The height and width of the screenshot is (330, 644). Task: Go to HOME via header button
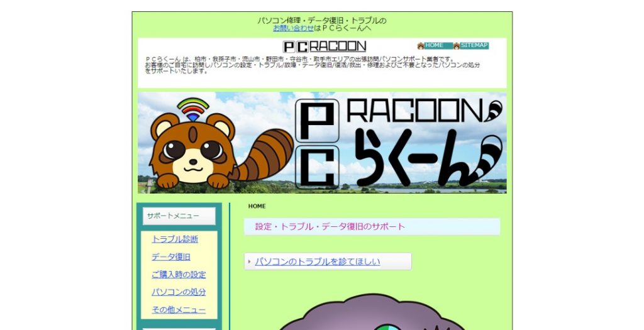438,45
